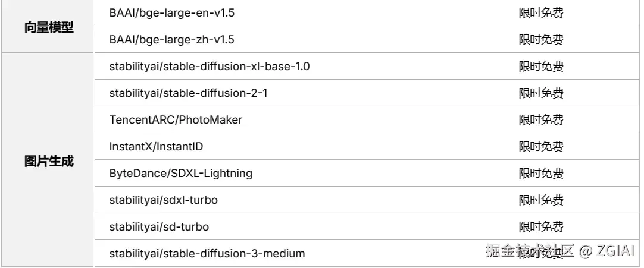Click stabilityai/stable-diffusion-2-1 model name
The height and width of the screenshot is (268, 644).
pyautogui.click(x=189, y=93)
